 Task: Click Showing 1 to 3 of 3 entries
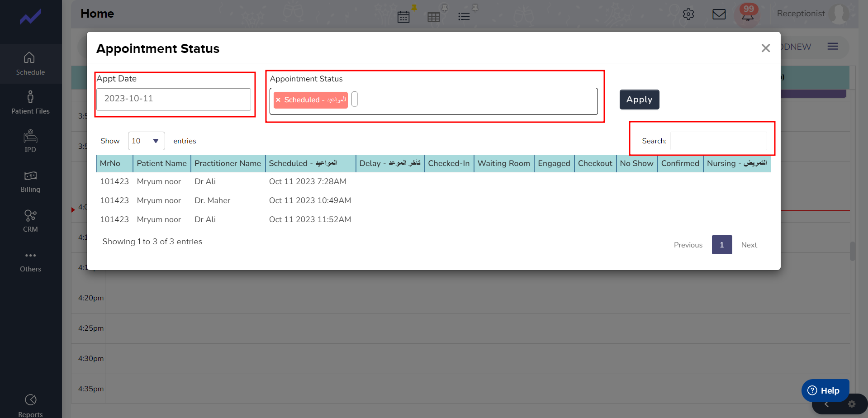click(x=152, y=242)
